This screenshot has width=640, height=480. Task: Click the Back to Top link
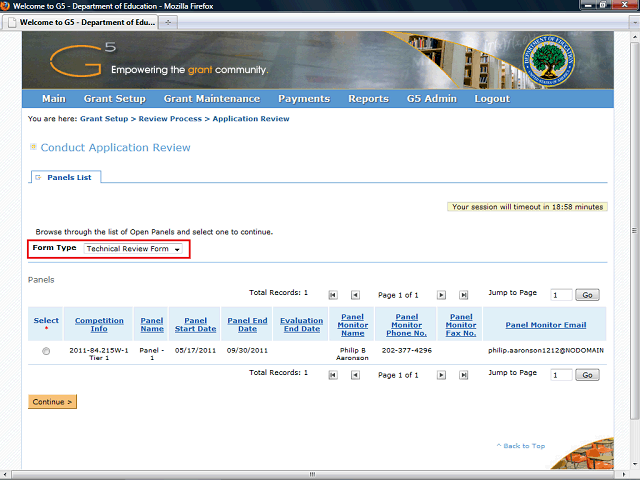[520, 446]
